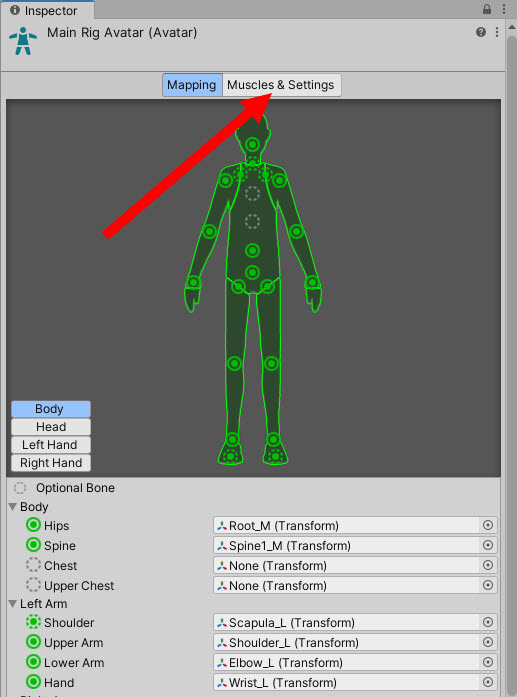
Task: Click the Inspector vertical scrollbar
Action: tap(511, 365)
